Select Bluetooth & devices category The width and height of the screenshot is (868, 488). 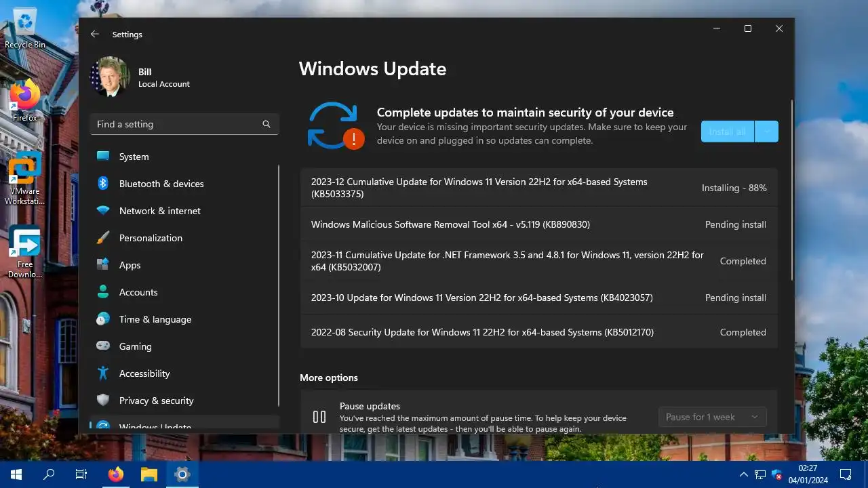coord(184,184)
